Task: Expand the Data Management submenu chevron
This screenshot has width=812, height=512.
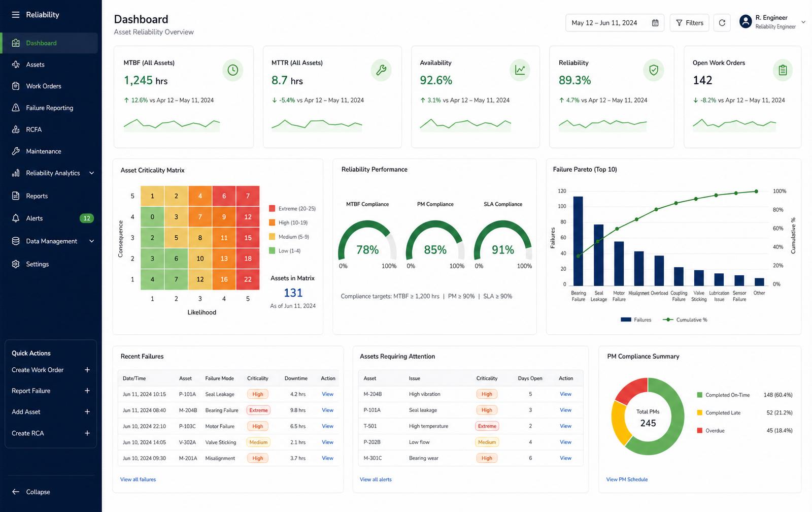Action: [x=92, y=241]
